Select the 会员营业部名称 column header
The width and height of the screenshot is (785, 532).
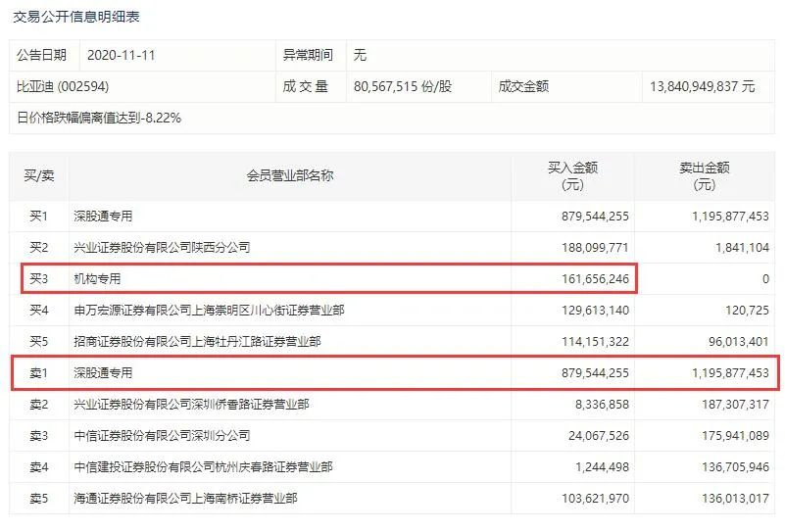coord(290,175)
